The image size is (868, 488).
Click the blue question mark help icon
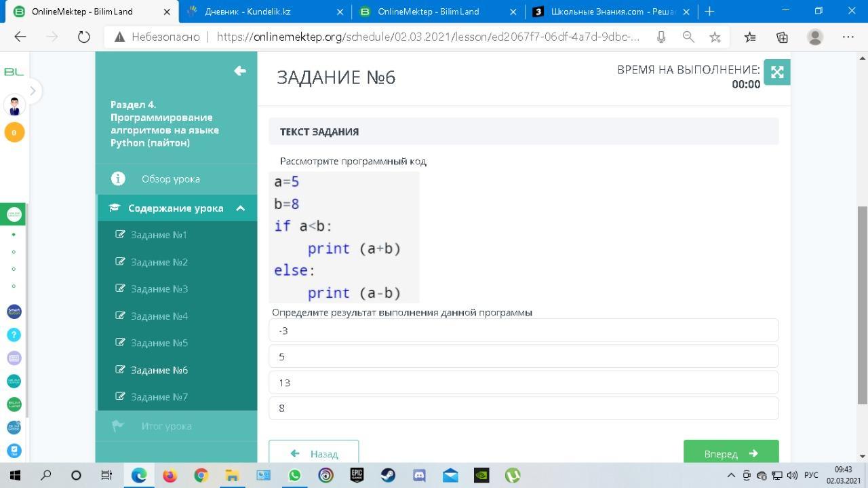pyautogui.click(x=14, y=335)
